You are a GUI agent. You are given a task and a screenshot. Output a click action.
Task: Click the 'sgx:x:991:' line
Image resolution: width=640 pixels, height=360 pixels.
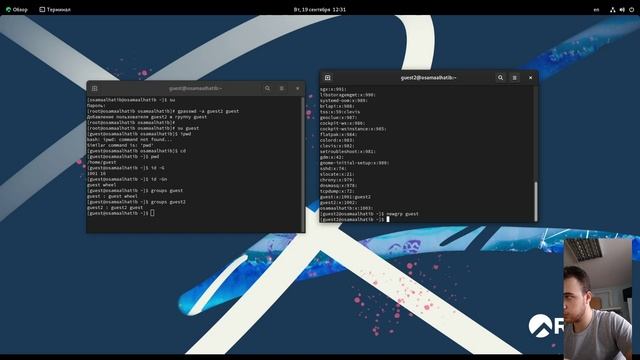(x=333, y=89)
